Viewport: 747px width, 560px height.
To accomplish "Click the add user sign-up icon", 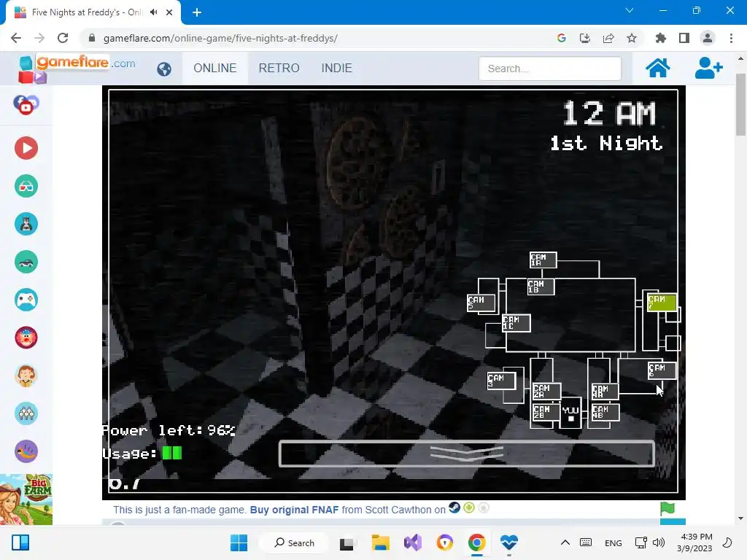I will (708, 68).
